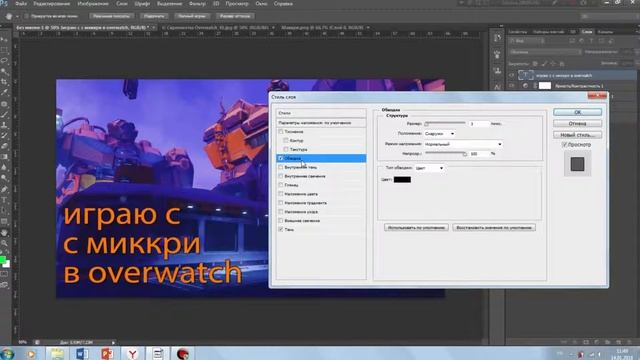Select the Zoom tool in toolbox

point(4,243)
